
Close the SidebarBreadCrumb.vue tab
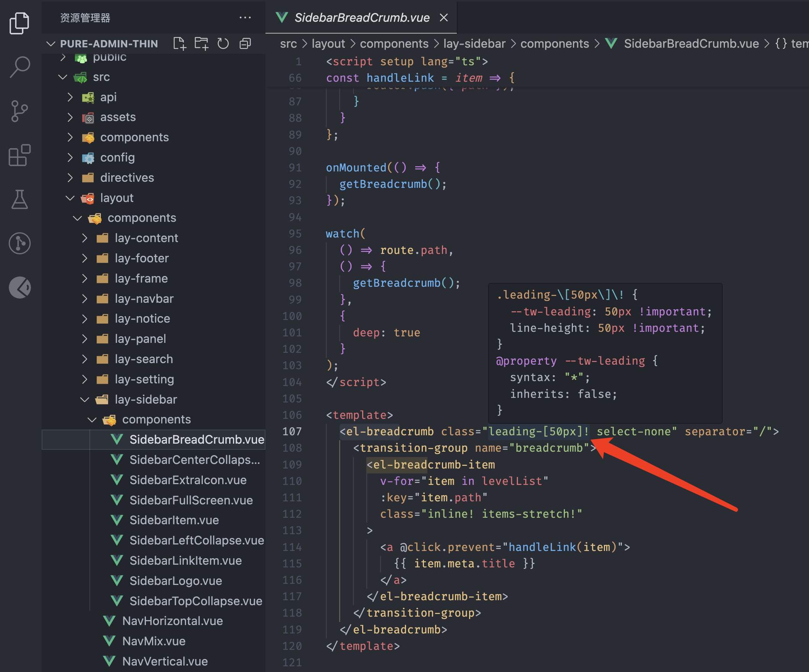pyautogui.click(x=444, y=18)
